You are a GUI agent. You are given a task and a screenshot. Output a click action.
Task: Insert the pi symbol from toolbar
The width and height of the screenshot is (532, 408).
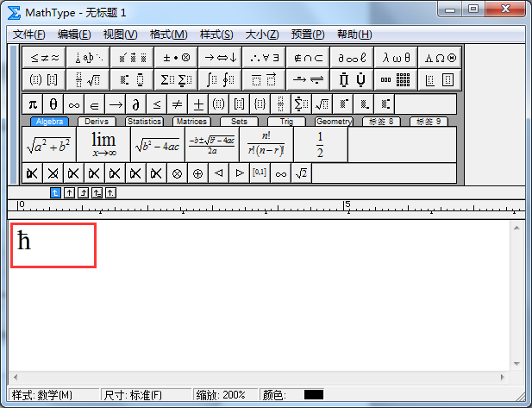tap(33, 104)
